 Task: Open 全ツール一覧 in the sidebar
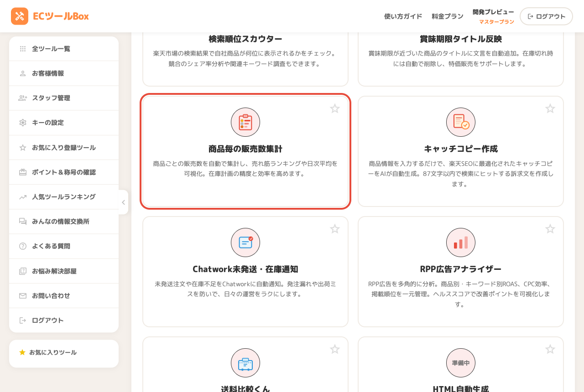click(x=64, y=49)
